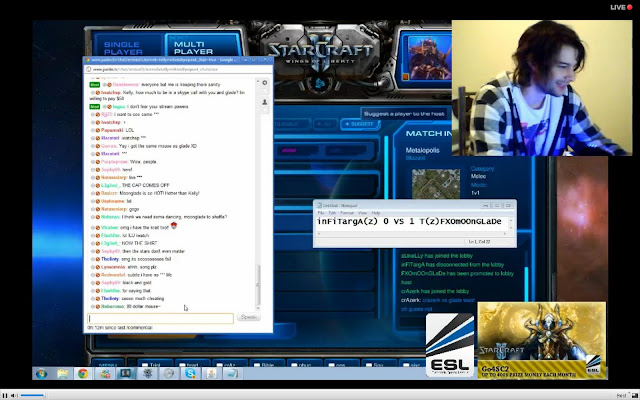
Task: Pause the video stream playback
Action: pyautogui.click(x=5, y=395)
